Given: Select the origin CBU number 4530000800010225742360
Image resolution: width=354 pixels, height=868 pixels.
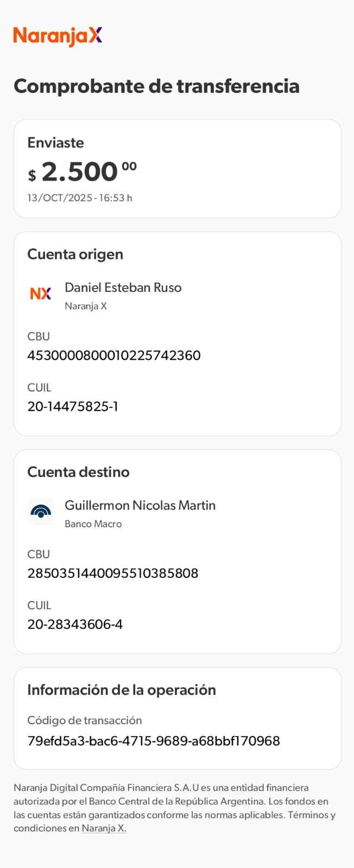Looking at the screenshot, I should 114,355.
